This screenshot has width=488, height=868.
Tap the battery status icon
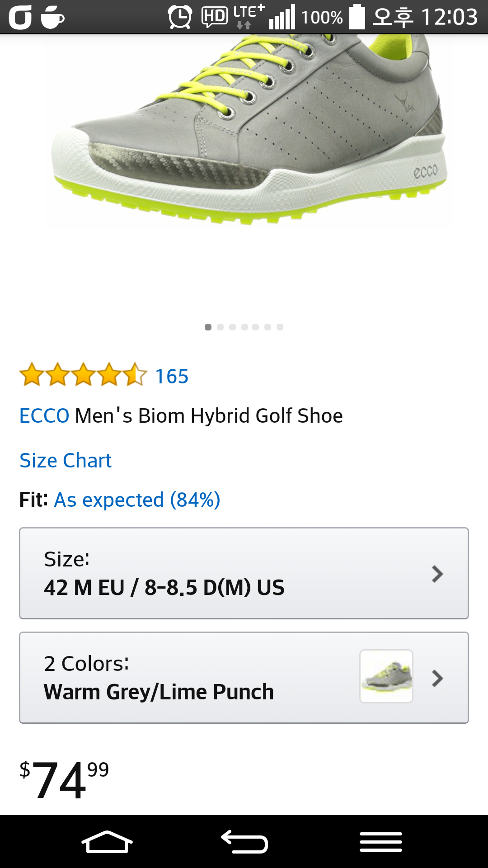pos(357,17)
